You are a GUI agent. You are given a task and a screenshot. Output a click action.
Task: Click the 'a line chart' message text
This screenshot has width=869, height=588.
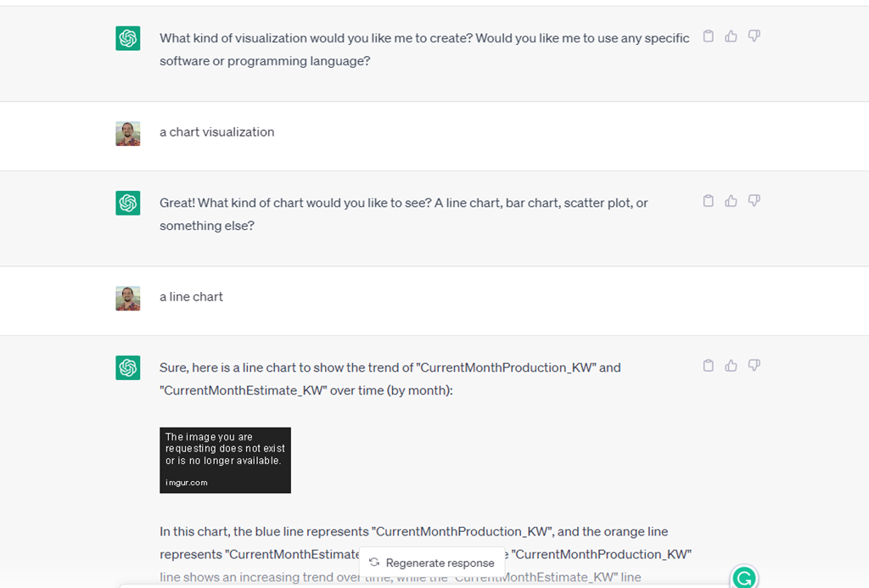tap(192, 297)
